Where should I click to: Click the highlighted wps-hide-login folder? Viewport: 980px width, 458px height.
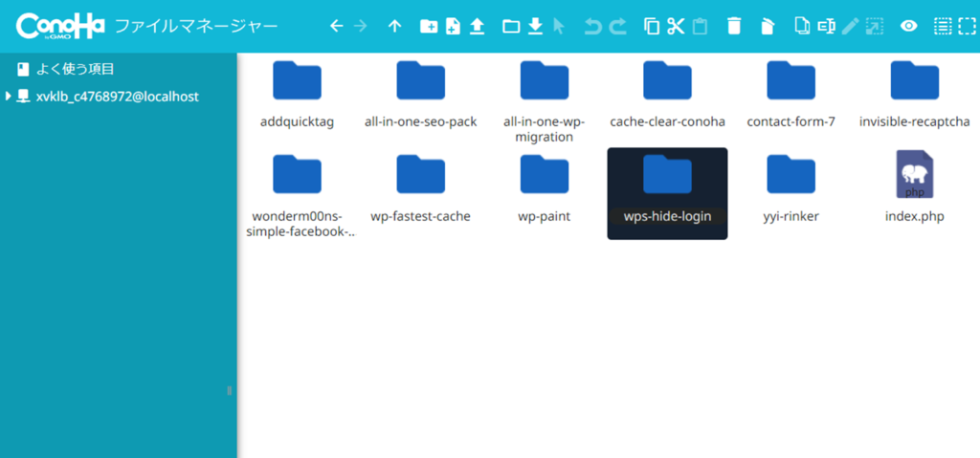click(x=667, y=194)
